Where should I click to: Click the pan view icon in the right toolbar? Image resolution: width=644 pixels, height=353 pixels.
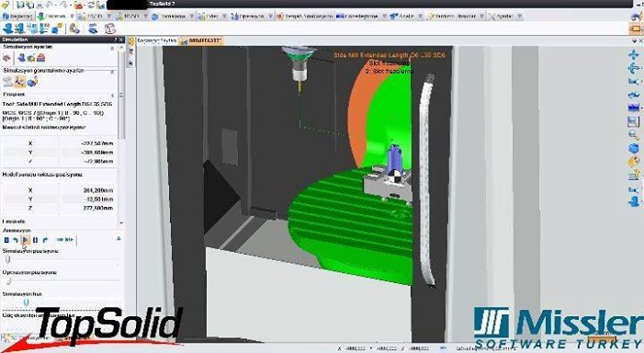[634, 55]
